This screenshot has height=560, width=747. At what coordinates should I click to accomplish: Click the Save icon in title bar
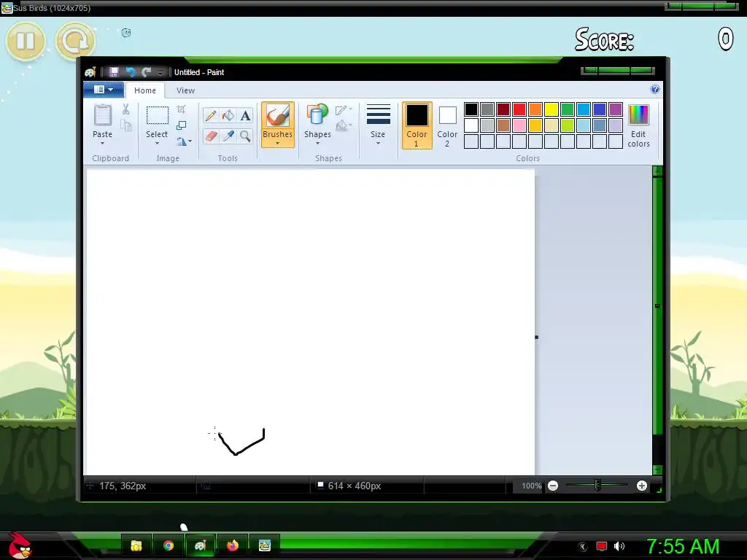[114, 72]
